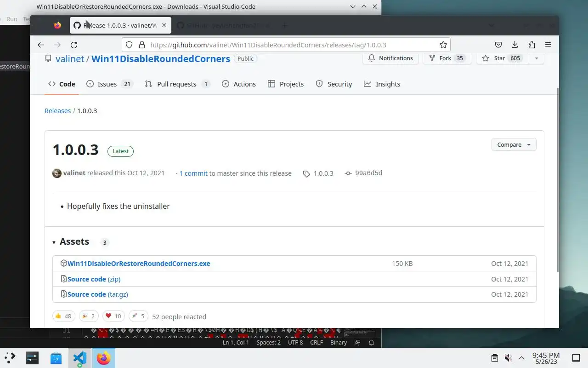This screenshot has width=588, height=368.
Task: Click the GitHub address bar URL
Action: 268,45
